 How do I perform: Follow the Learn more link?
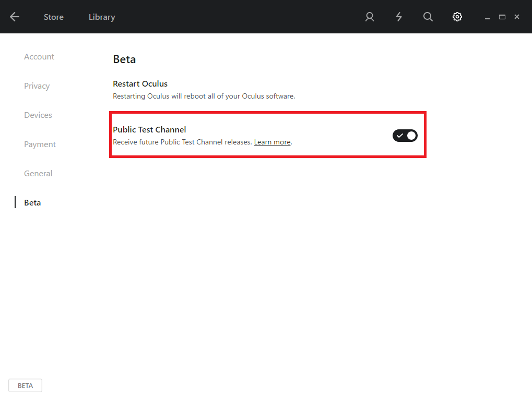(x=272, y=142)
